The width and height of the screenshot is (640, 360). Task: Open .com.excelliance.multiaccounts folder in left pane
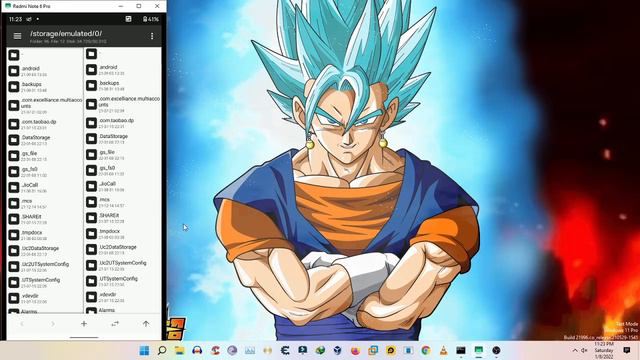point(45,105)
